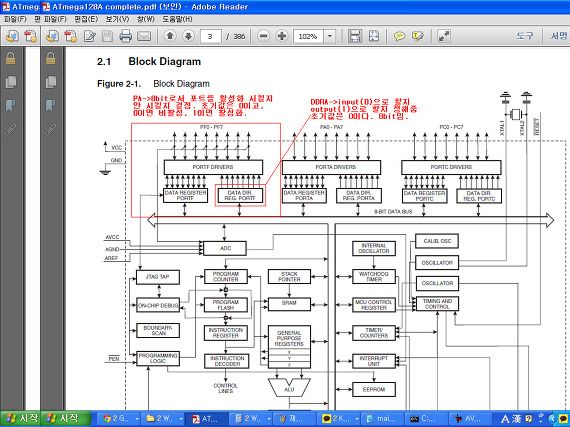This screenshot has height=427, width=570.
Task: Zoom in with the plus button
Action: (282, 36)
